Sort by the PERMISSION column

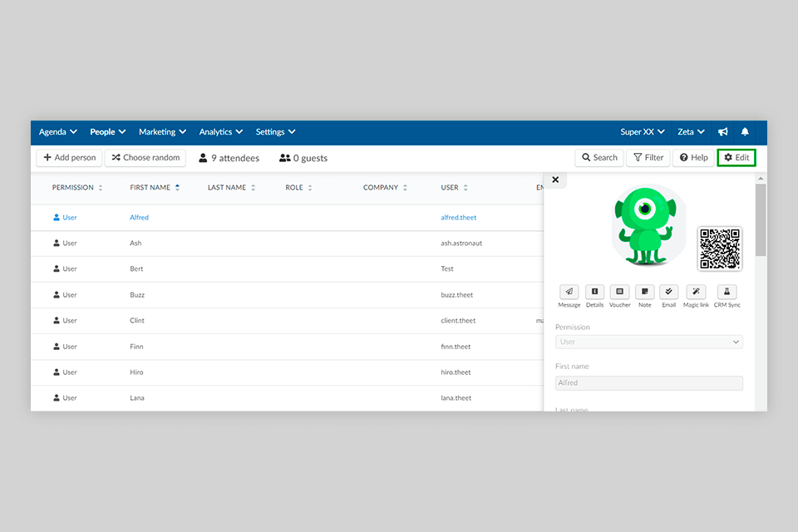(x=77, y=188)
